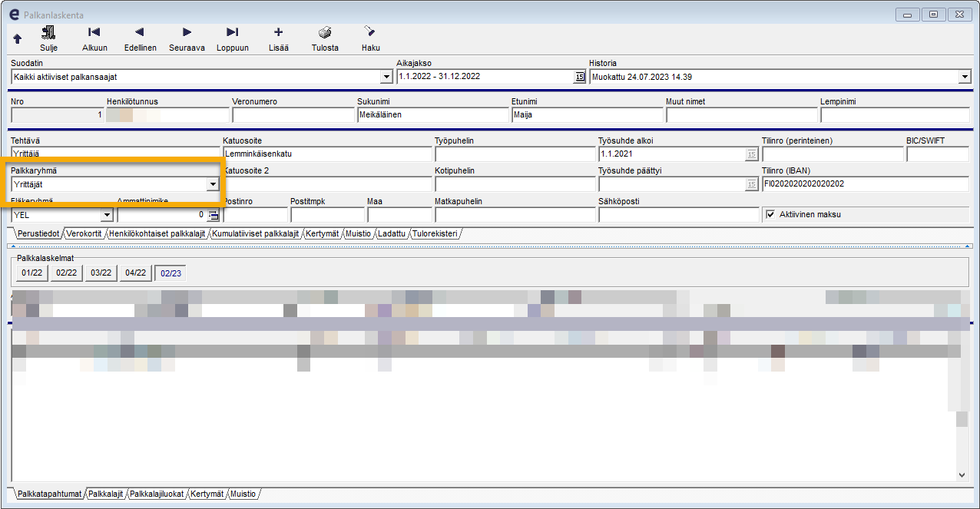Click the Maa input field
980x509 pixels.
coord(399,215)
